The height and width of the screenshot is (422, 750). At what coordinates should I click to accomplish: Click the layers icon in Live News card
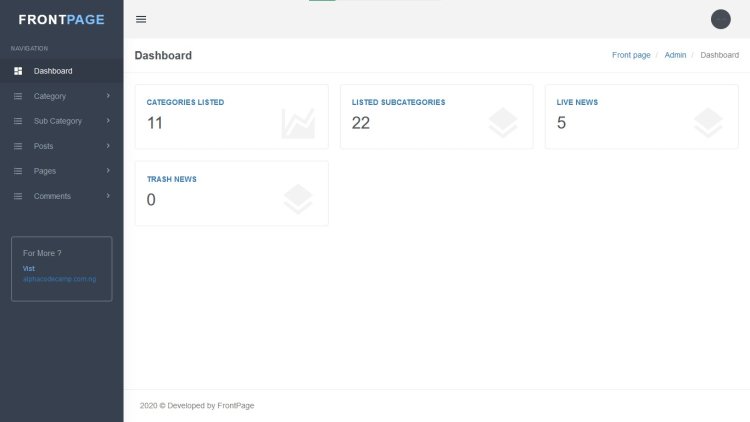pos(708,123)
